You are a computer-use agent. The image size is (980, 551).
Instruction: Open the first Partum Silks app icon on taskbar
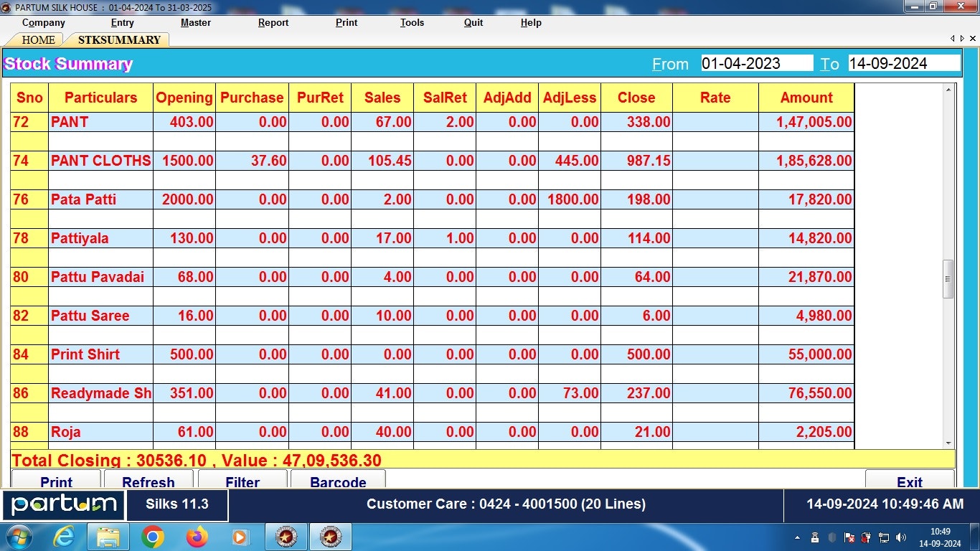pyautogui.click(x=286, y=536)
